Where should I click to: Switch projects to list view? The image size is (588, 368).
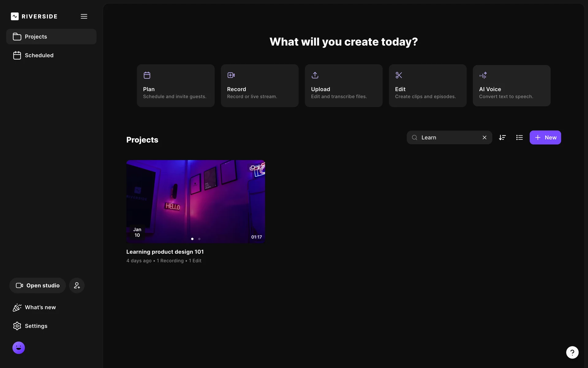coord(519,138)
